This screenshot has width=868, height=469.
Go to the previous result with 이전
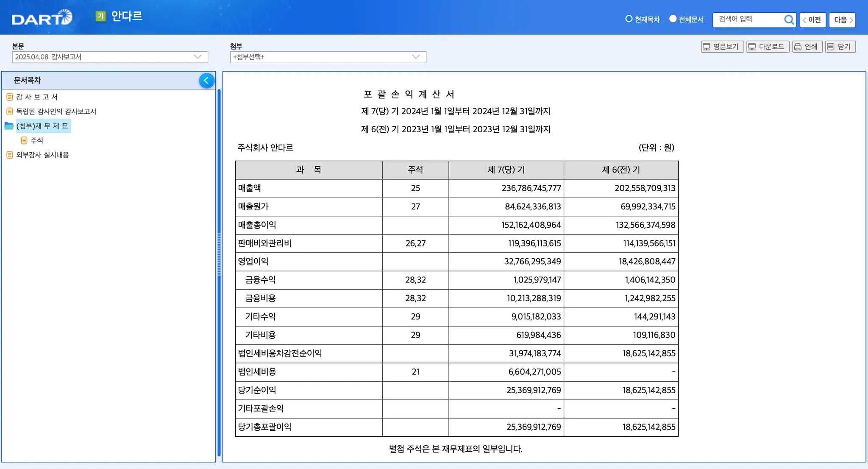tap(812, 20)
